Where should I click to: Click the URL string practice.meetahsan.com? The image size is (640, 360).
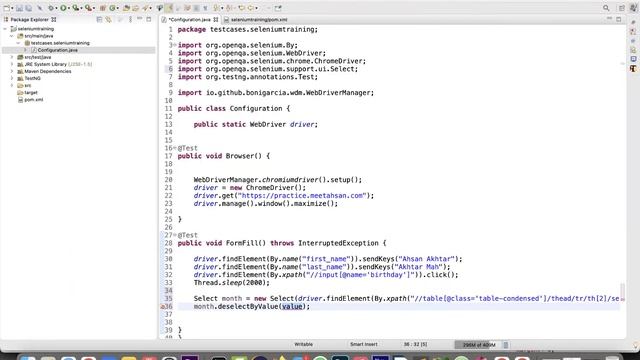tap(302, 196)
